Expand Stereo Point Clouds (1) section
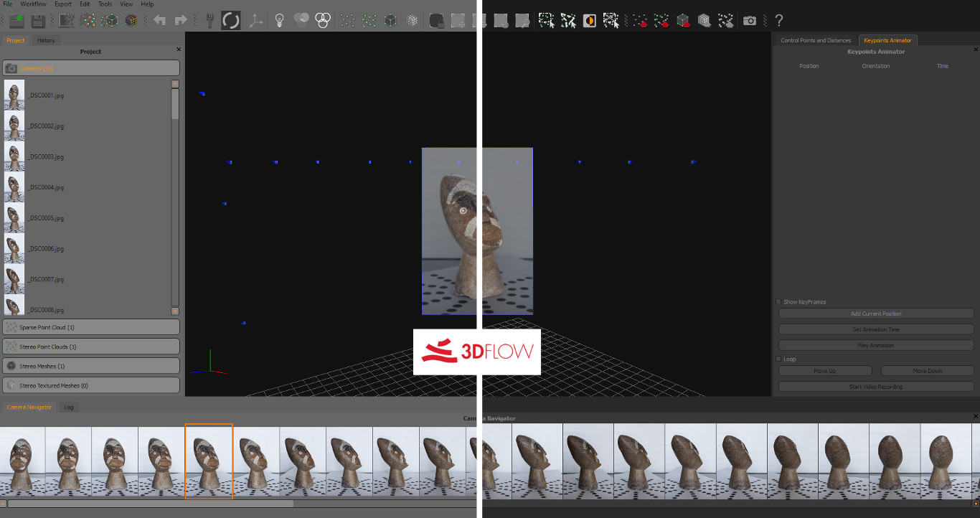The height and width of the screenshot is (518, 980). pos(91,347)
